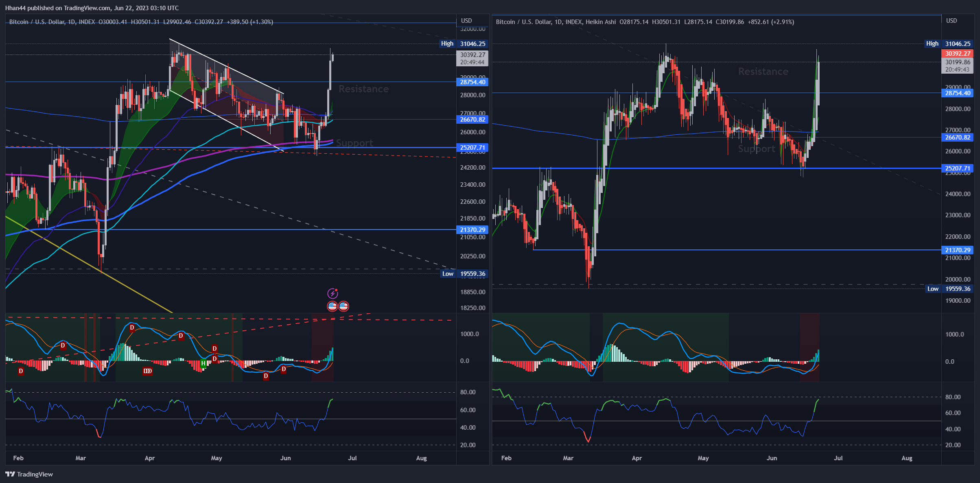Select the 28754.40 price label on candlestick chart
The height and width of the screenshot is (483, 980).
pyautogui.click(x=472, y=82)
